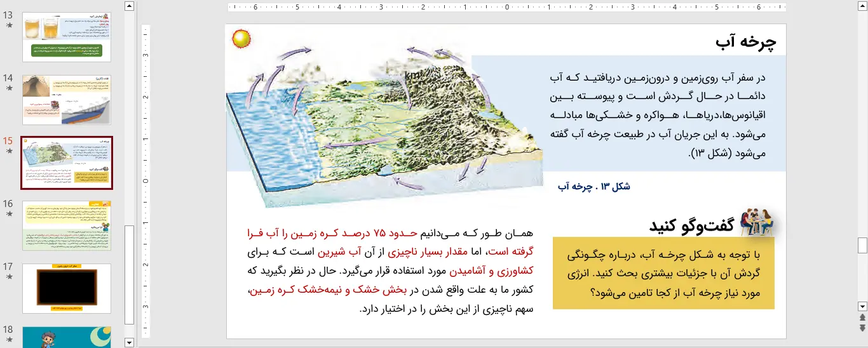
Task: Click the thumbnail panel scroll-down arrow
Action: [130, 342]
